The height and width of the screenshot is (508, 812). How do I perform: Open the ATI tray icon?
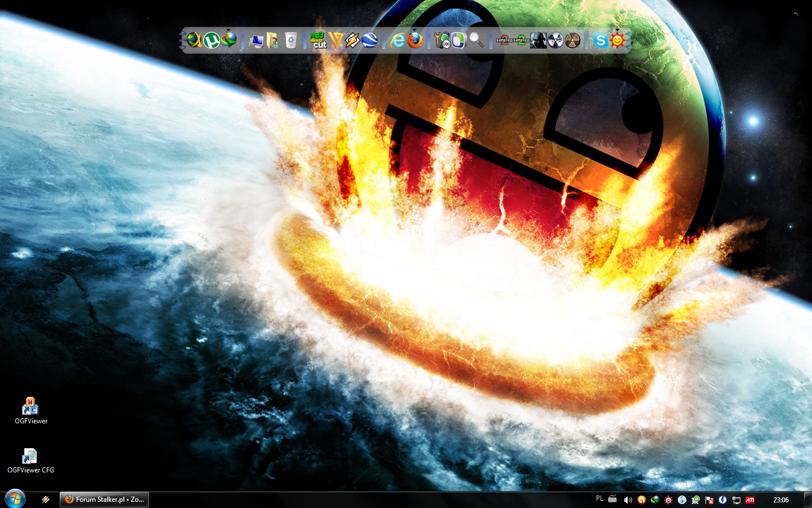click(750, 500)
